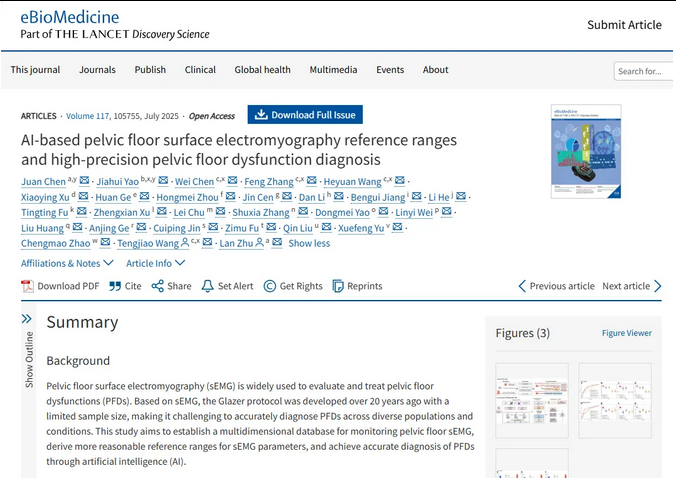Go to the Previous article
Viewport: 676px width, 483px height.
(x=556, y=286)
